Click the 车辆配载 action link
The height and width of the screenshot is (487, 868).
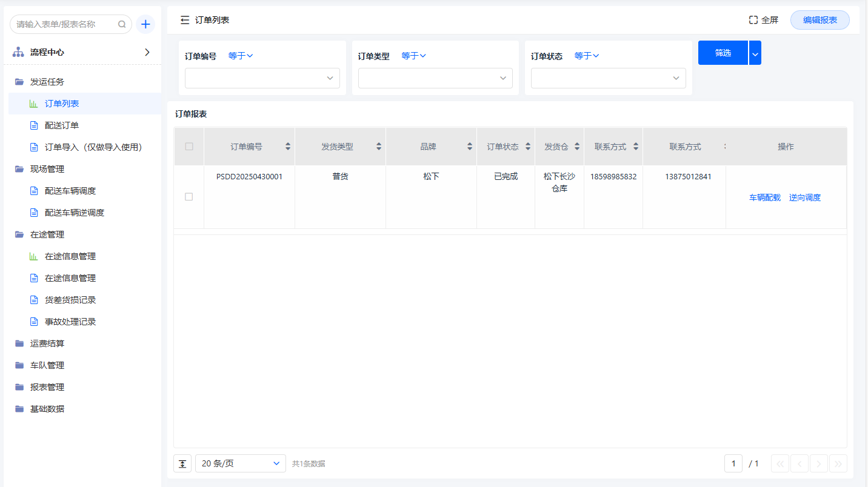point(765,197)
